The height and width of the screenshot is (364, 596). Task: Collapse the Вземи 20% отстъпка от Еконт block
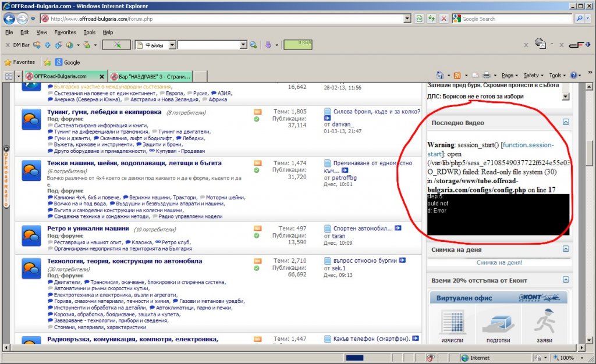566,279
